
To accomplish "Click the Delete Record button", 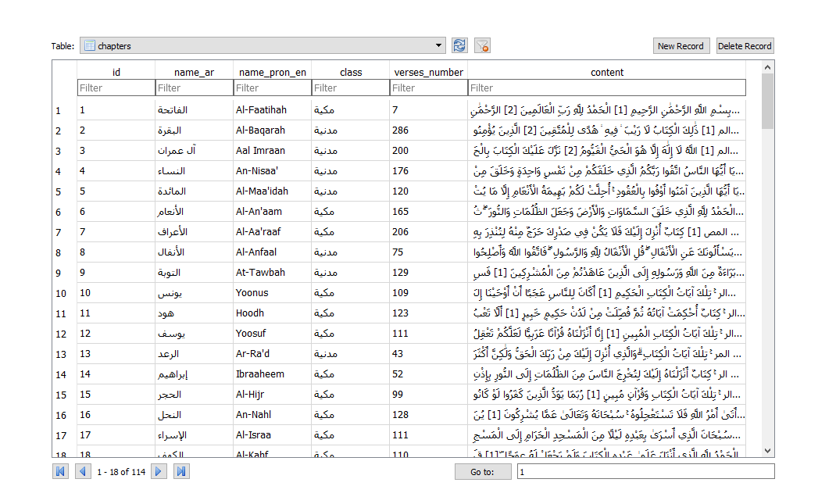I will point(745,45).
